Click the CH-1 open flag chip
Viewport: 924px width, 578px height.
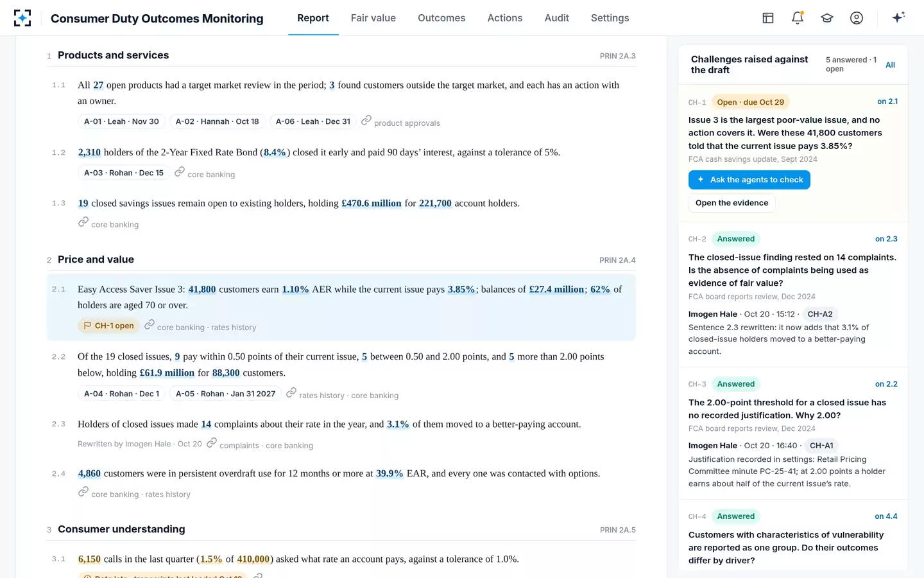109,326
